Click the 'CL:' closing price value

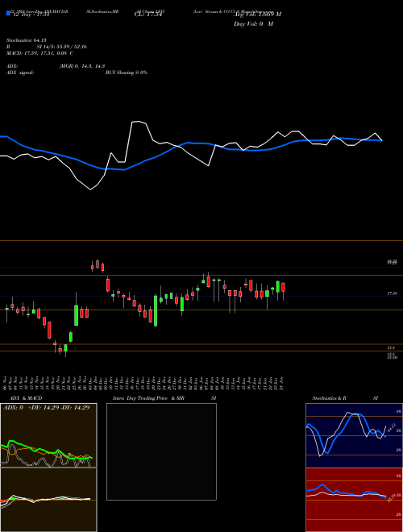tap(147, 15)
